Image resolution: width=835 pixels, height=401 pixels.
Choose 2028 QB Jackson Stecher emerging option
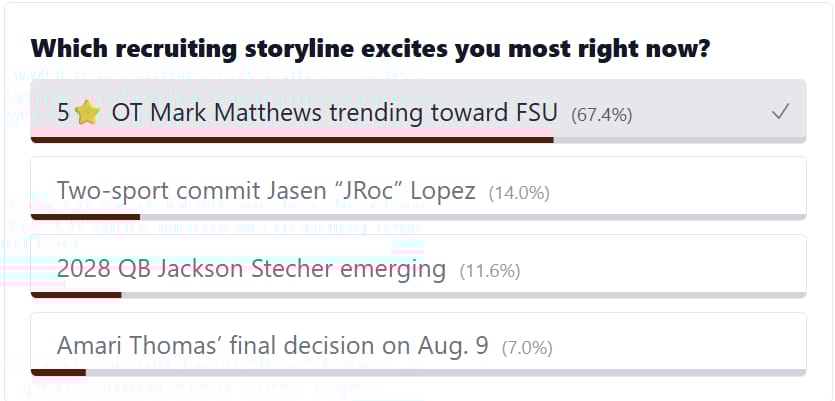pyautogui.click(x=419, y=266)
